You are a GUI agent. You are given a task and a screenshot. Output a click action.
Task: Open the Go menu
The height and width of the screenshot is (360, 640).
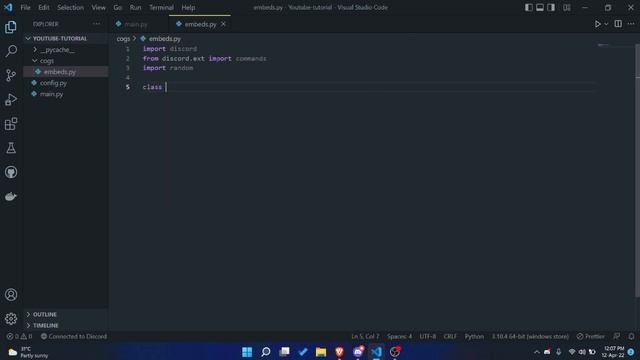(x=118, y=7)
